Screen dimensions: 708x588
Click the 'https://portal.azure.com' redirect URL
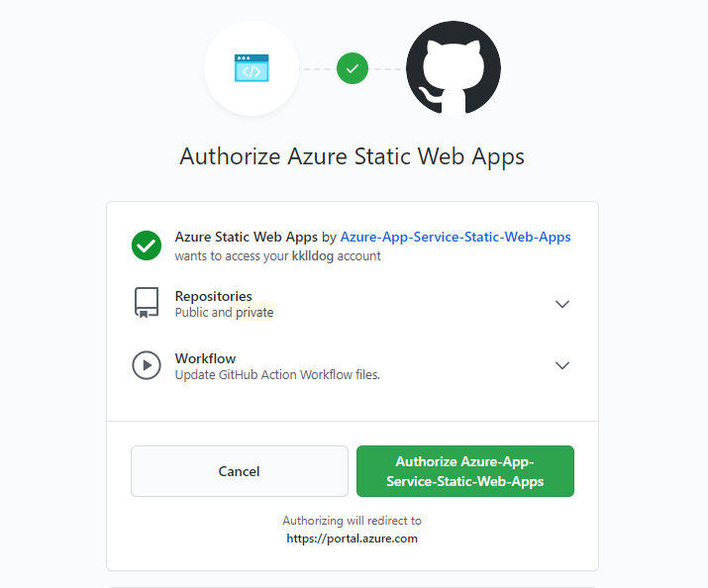pos(353,539)
